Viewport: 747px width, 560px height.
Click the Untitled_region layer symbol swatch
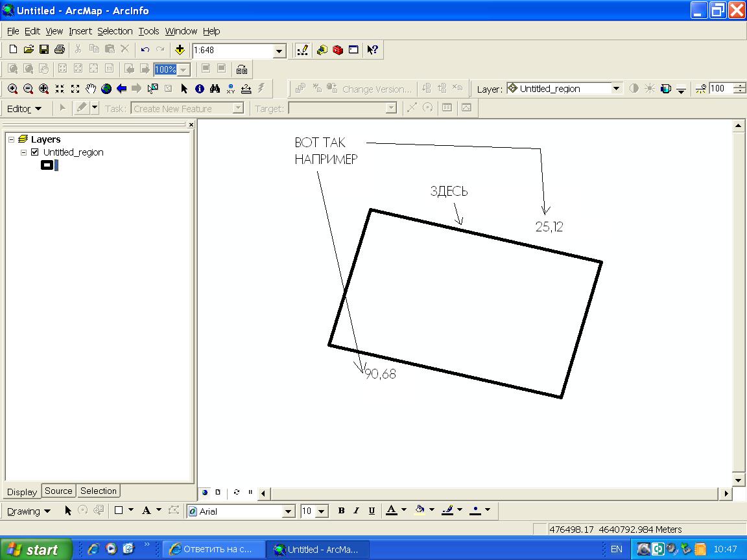pos(47,165)
